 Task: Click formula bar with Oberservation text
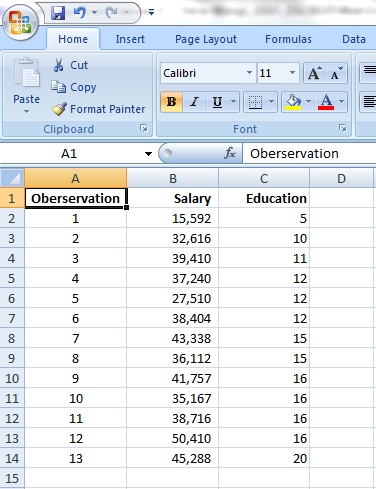pos(309,154)
